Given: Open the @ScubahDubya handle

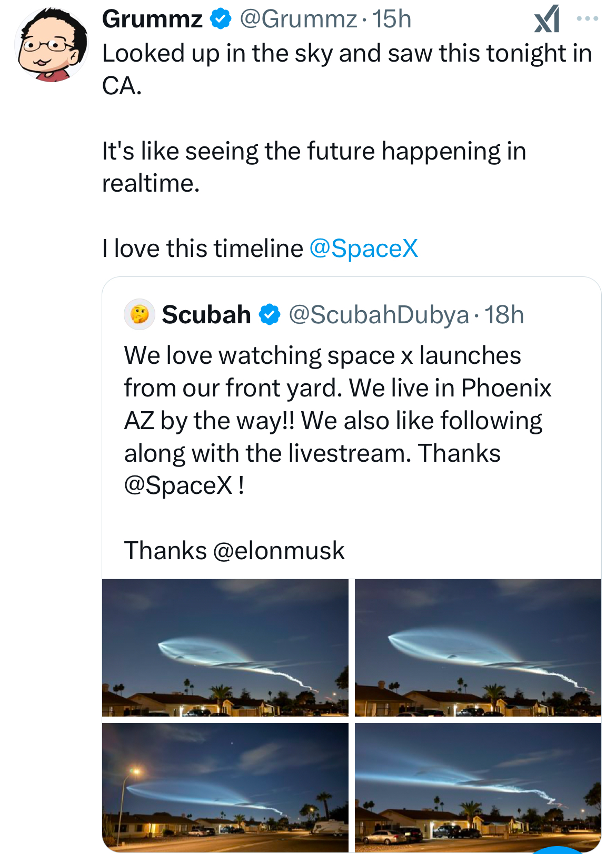Looking at the screenshot, I should pos(379,315).
